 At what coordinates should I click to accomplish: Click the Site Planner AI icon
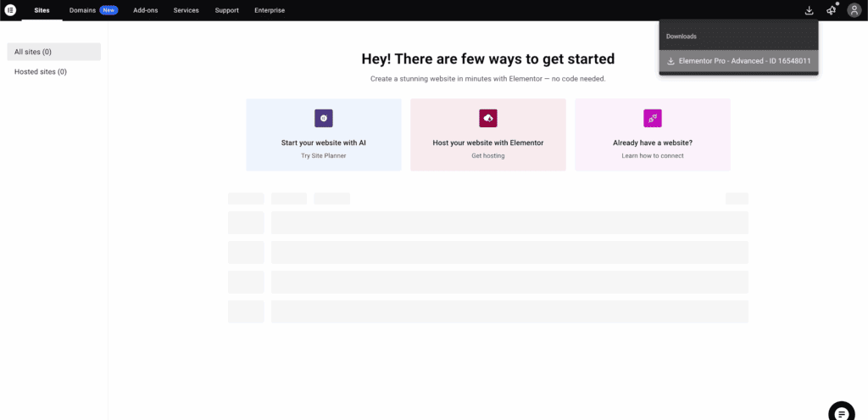tap(324, 118)
